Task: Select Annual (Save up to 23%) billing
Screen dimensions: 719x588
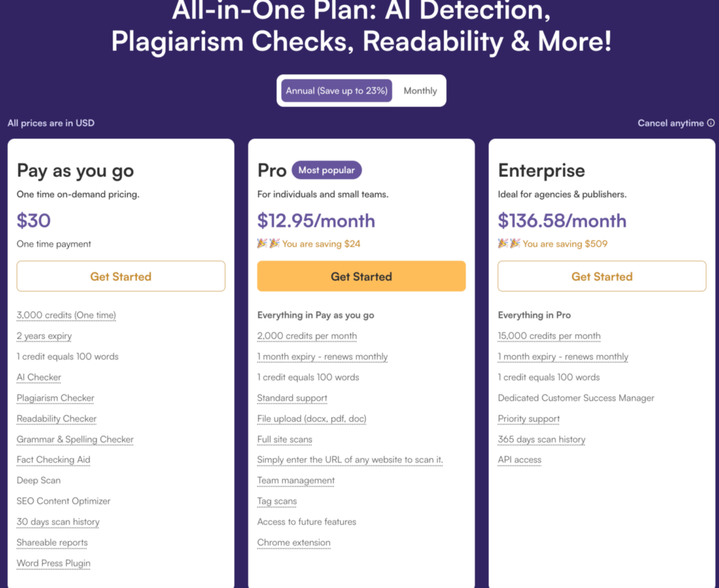Action: [337, 91]
